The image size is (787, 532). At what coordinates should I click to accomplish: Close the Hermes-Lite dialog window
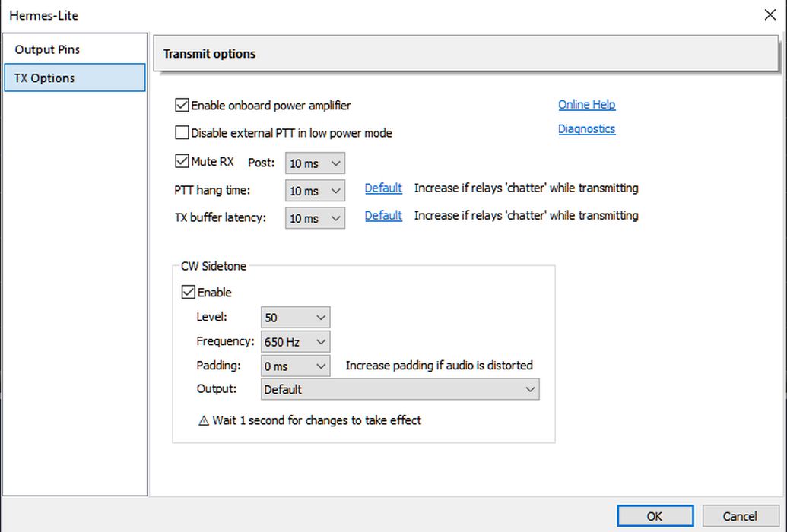(x=769, y=15)
